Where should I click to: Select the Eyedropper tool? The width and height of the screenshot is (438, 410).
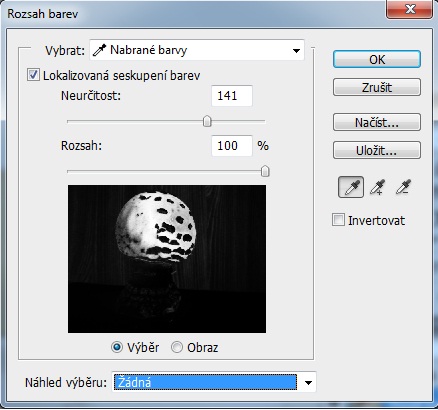click(351, 187)
